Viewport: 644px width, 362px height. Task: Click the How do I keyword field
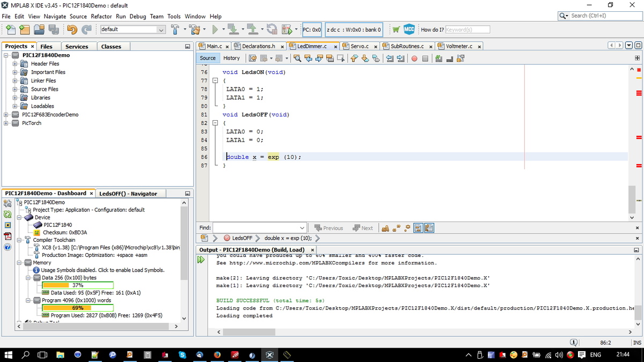[x=468, y=29]
